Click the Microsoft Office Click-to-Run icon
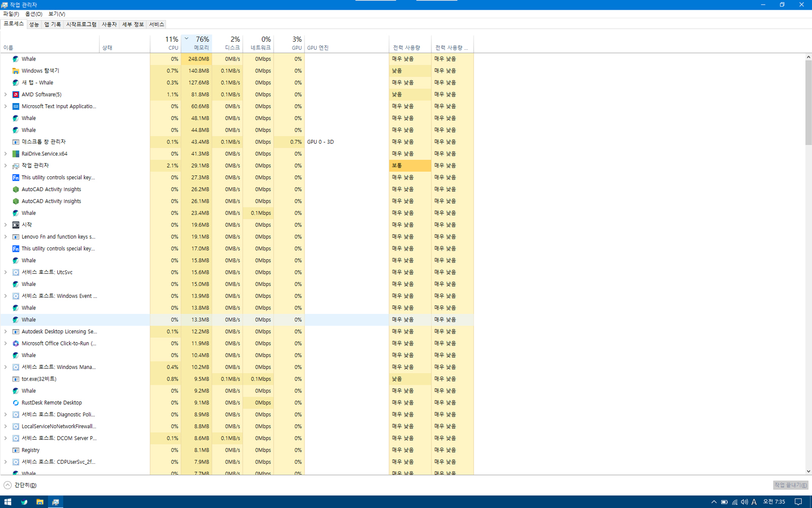Screen dimensions: 812x508 (x=16, y=343)
